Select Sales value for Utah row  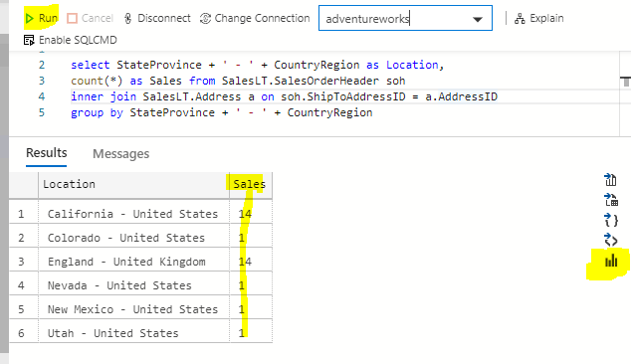tap(251, 333)
